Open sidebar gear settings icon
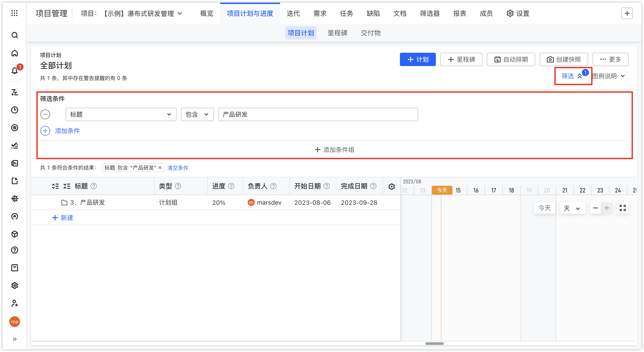 14,285
